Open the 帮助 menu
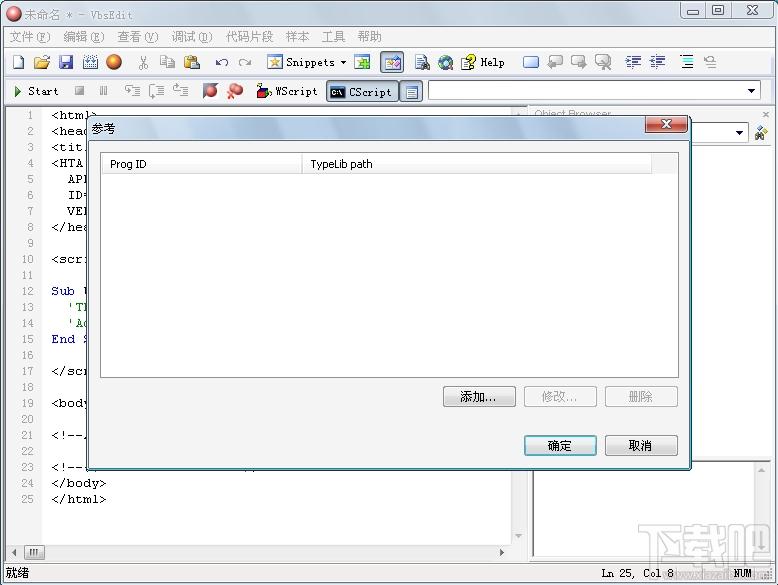 pyautogui.click(x=370, y=37)
